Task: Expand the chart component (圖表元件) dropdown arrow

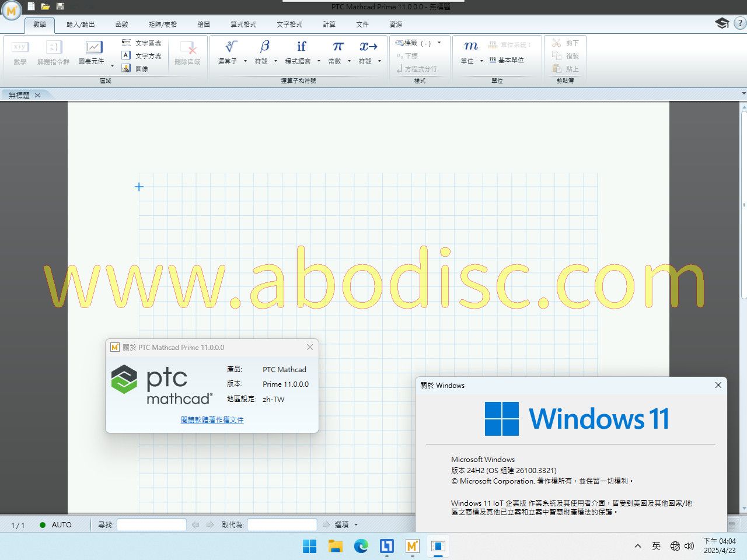Action: click(x=112, y=66)
